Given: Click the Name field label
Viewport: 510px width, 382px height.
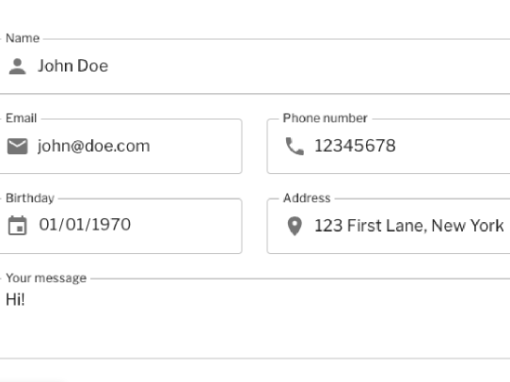Looking at the screenshot, I should pyautogui.click(x=23, y=38).
